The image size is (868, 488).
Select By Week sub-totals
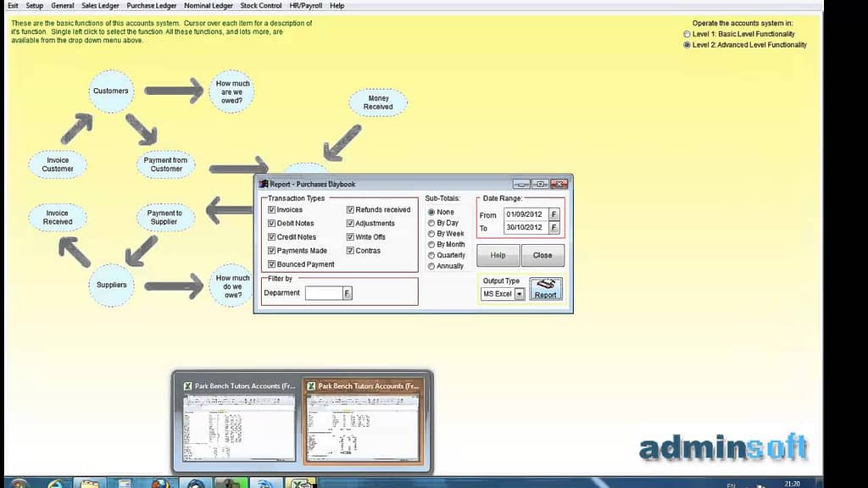point(431,234)
